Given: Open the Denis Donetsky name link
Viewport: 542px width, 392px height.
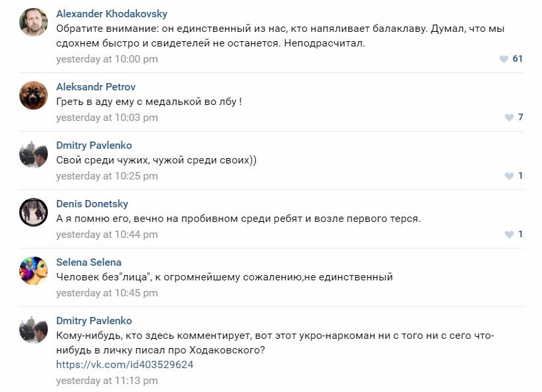Looking at the screenshot, I should click(92, 204).
